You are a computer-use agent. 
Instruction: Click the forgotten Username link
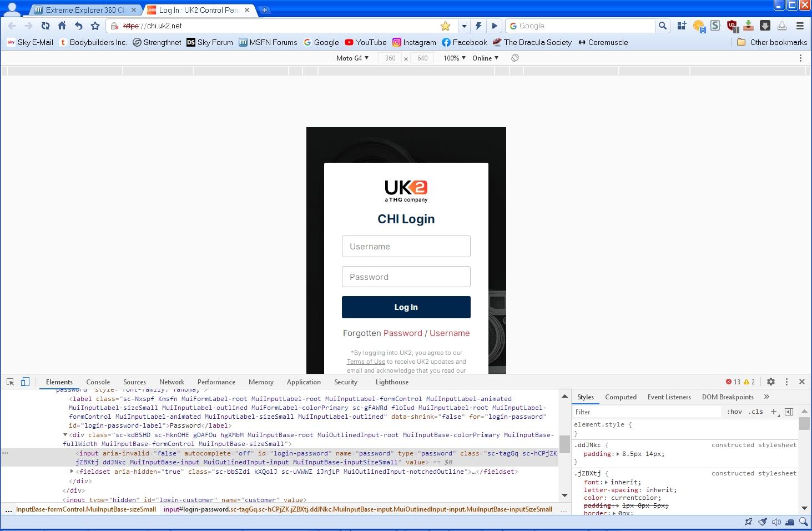(x=450, y=333)
